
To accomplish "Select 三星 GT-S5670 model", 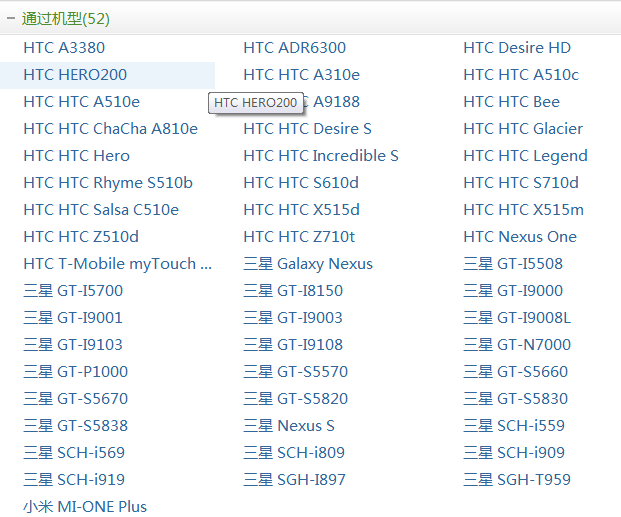I will (76, 398).
